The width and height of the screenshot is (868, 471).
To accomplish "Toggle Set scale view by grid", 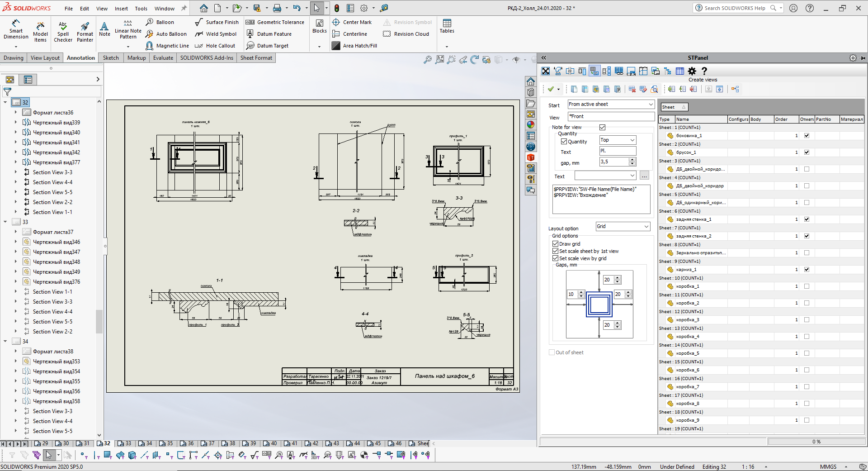I will pyautogui.click(x=555, y=258).
